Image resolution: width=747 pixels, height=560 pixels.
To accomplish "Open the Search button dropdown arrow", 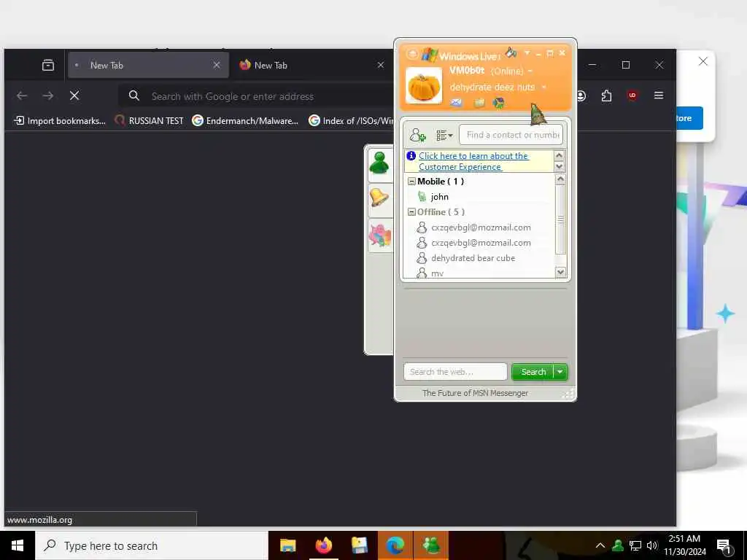I will click(x=560, y=372).
